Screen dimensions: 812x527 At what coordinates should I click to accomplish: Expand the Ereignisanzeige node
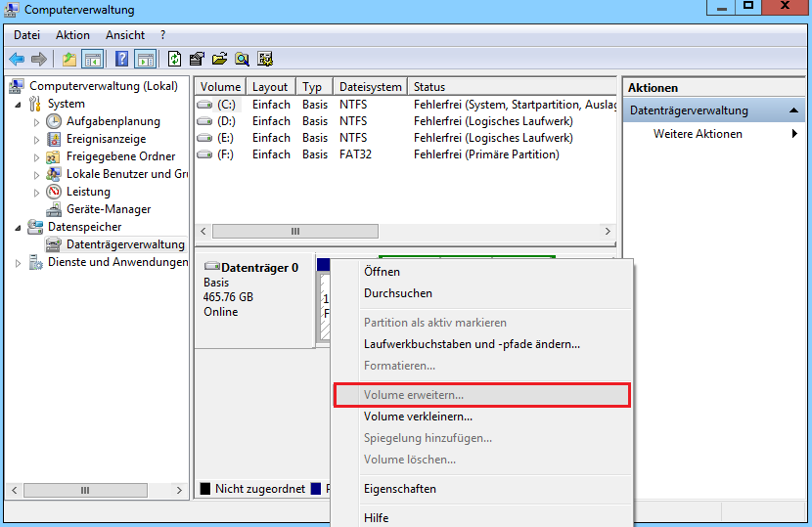click(37, 140)
